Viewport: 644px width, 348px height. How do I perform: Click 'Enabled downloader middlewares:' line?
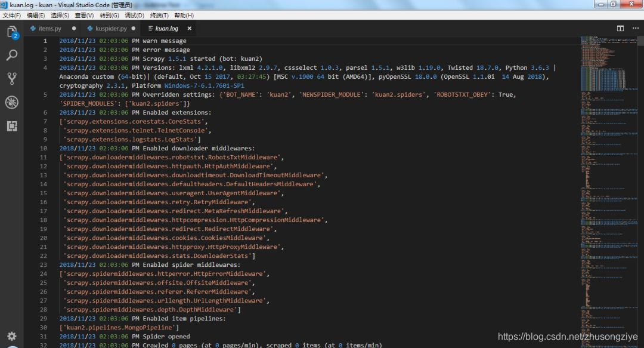point(157,148)
